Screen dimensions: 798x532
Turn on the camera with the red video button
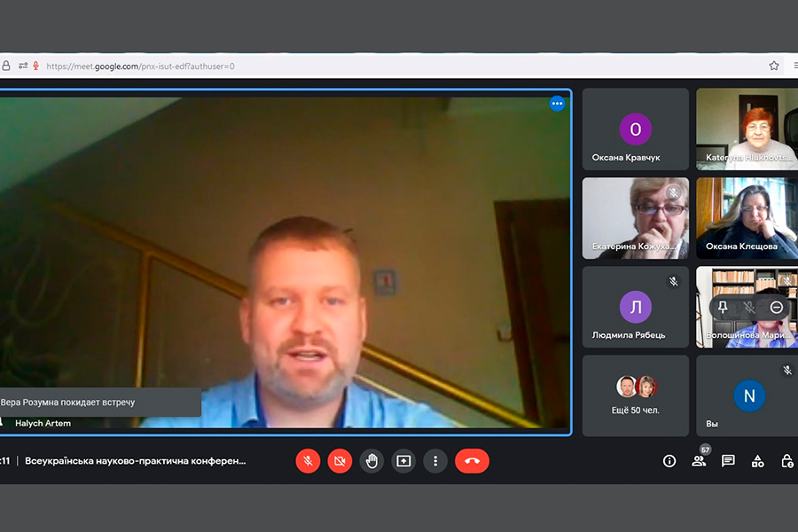click(340, 461)
